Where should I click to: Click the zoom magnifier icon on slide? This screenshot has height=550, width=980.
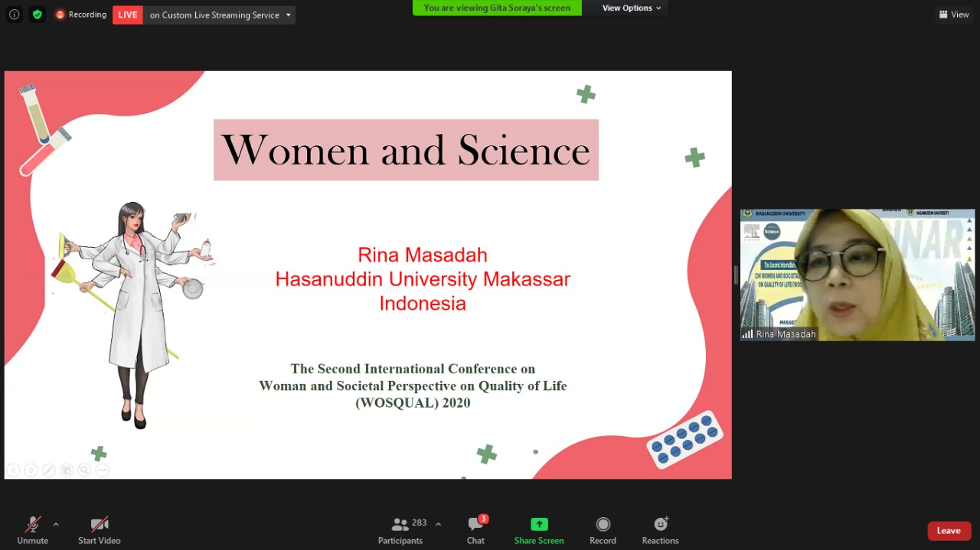tap(84, 470)
